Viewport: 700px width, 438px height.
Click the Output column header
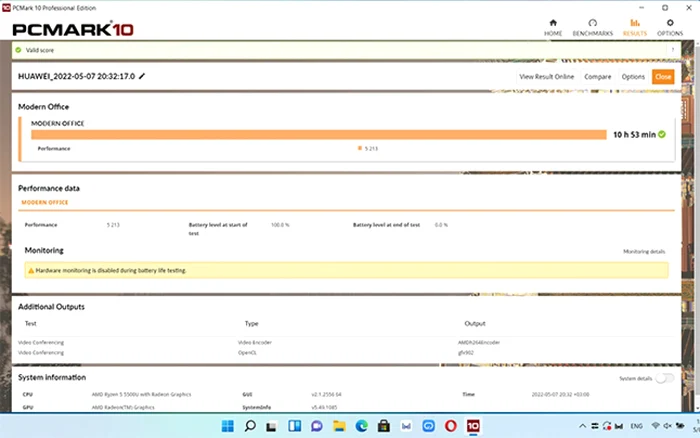(x=475, y=324)
